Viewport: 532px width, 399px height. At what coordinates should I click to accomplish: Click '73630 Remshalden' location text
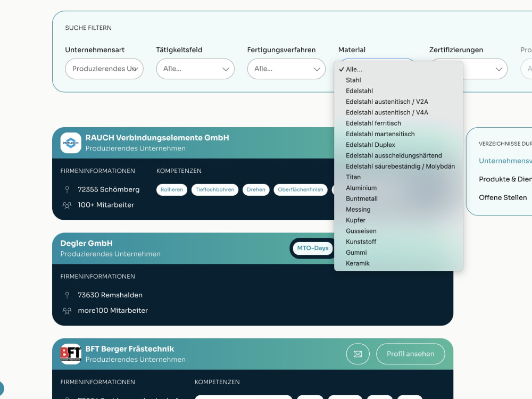[110, 295]
